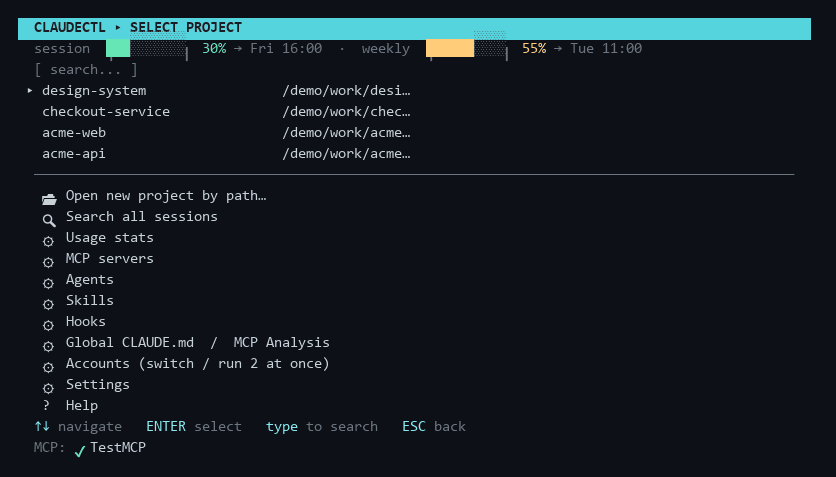This screenshot has height=477, width=836.
Task: Click the 30% session percentage
Action: (214, 48)
